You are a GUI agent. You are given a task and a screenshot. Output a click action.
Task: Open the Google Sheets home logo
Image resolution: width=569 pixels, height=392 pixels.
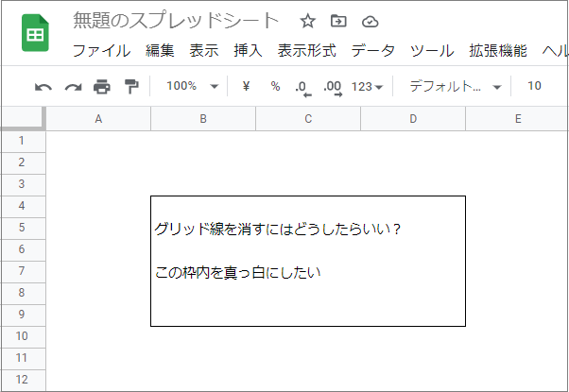(36, 34)
